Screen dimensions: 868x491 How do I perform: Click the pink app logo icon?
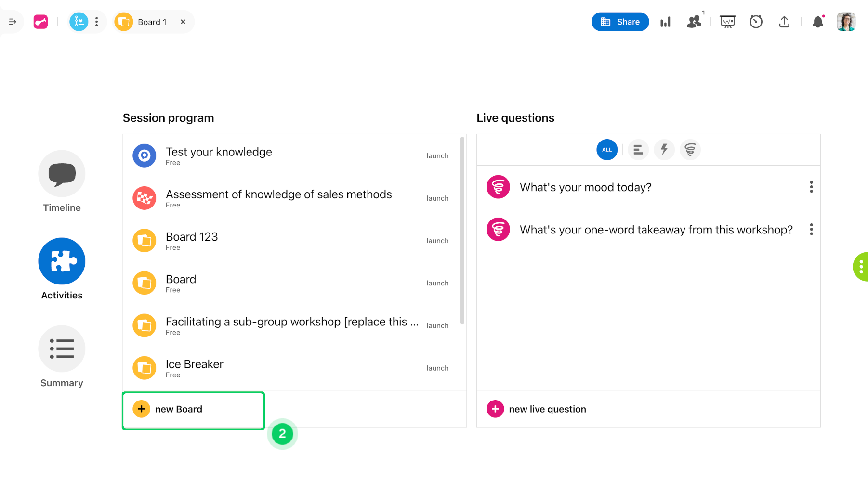(x=40, y=22)
